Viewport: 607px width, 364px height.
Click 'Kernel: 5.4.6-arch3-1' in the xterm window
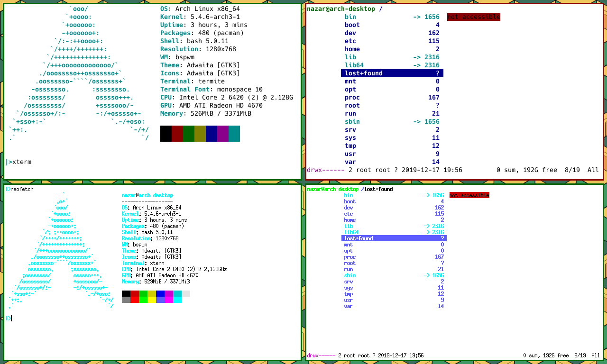coord(153,214)
